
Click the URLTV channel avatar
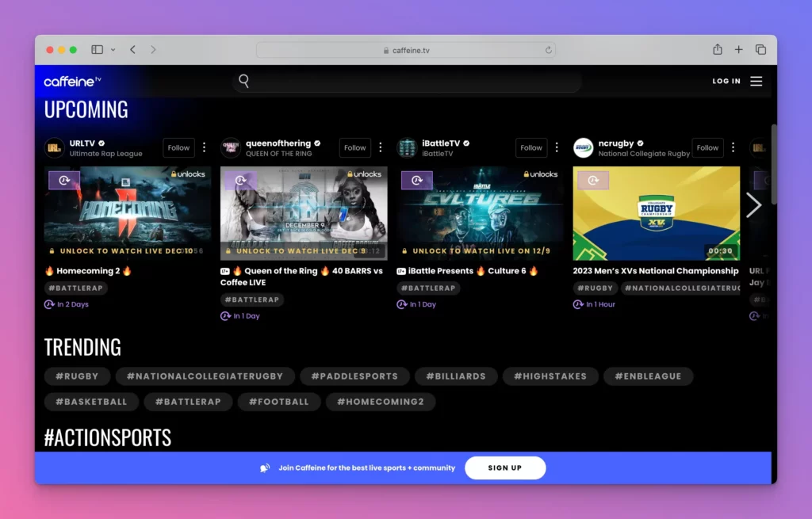54,147
